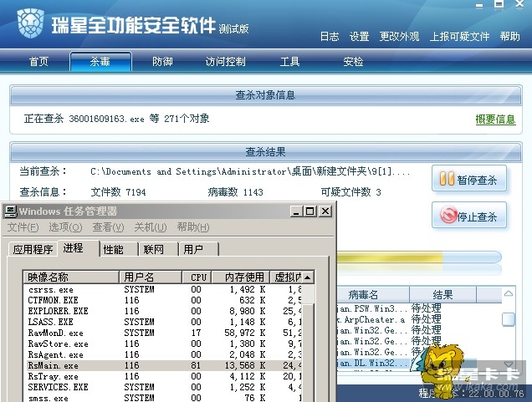The width and height of the screenshot is (532, 402).
Task: Switch to 联网 networking tab
Action: click(159, 249)
